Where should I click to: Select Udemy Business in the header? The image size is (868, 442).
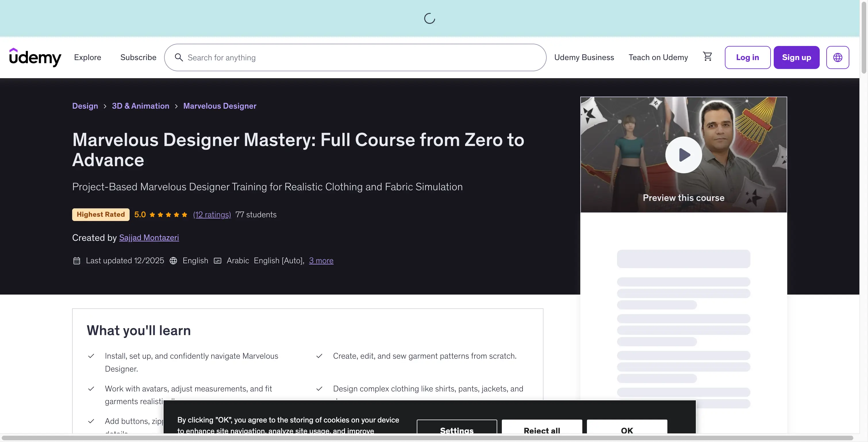pos(584,57)
